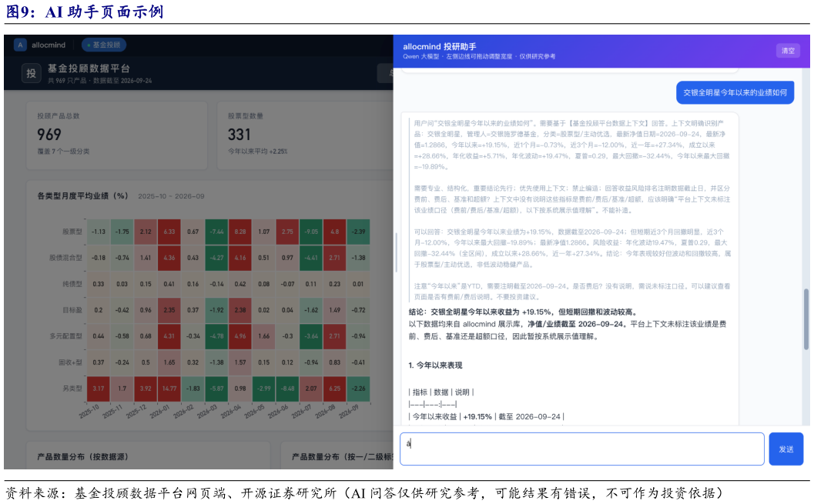Screen dimensions: 814x504
Task: Click the 2026-09 x-axis month label
Action: point(349,412)
